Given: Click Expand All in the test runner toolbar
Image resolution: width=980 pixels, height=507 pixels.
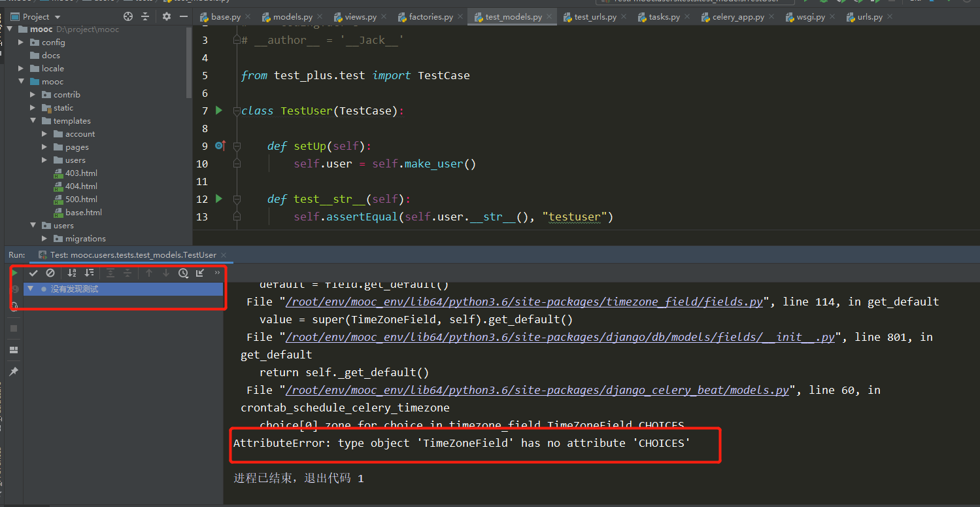Looking at the screenshot, I should point(110,273).
